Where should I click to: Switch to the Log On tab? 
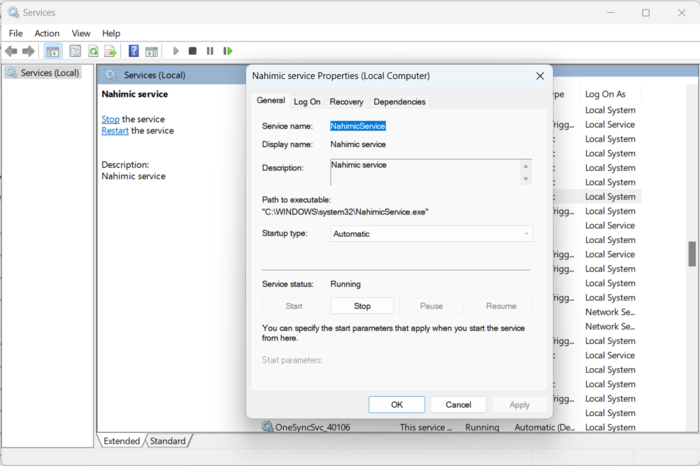307,102
